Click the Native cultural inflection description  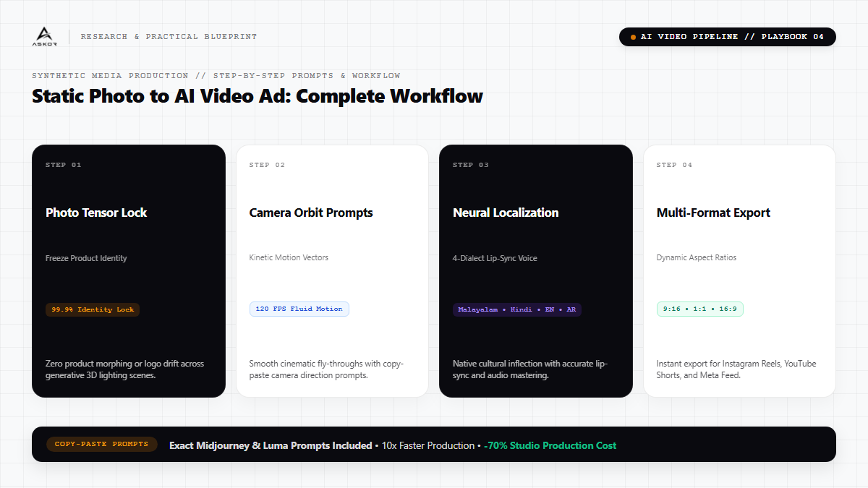coord(530,369)
